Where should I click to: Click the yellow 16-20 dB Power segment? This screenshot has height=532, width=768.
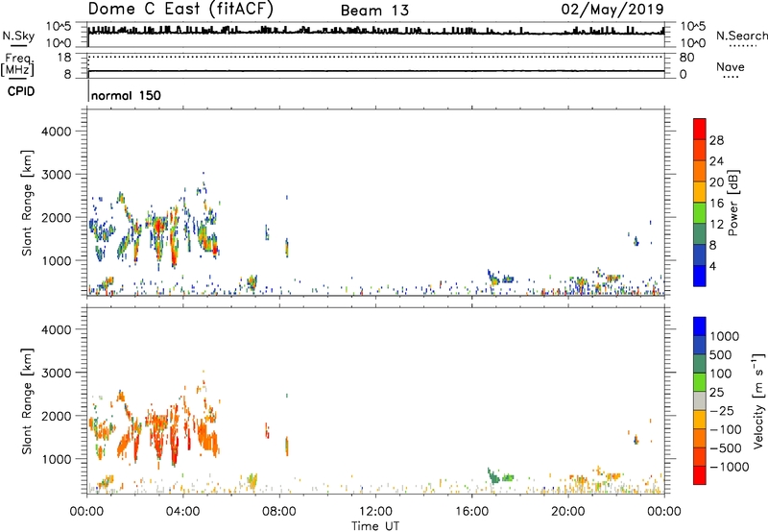700,192
